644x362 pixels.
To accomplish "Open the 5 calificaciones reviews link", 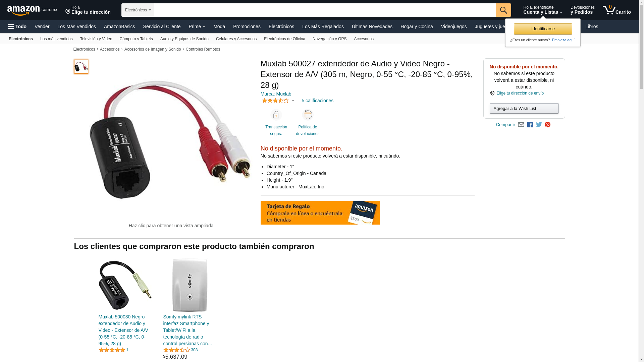I will (x=317, y=101).
